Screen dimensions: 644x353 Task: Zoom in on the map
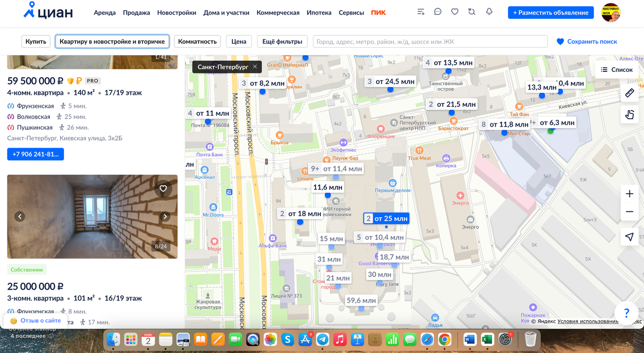coord(630,194)
